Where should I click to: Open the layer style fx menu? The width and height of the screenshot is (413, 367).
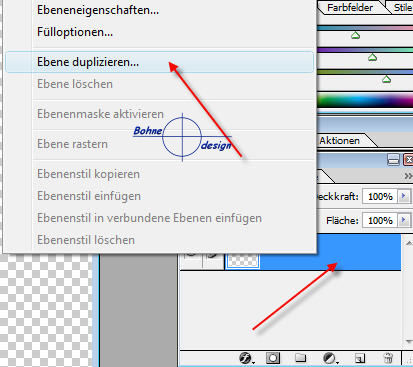coord(246,358)
